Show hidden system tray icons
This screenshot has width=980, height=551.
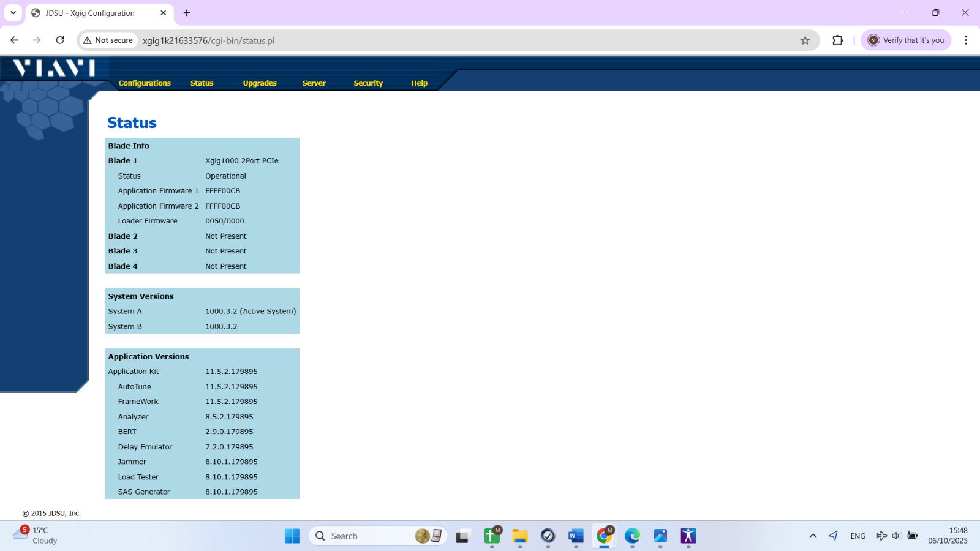813,536
